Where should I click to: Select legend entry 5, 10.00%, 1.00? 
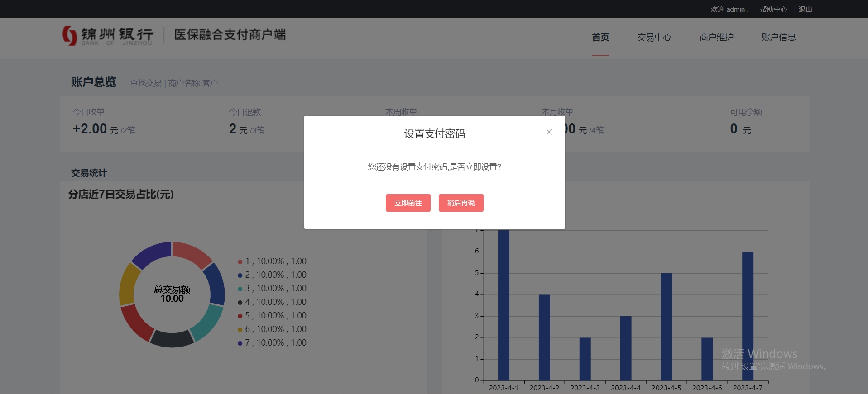(x=272, y=315)
